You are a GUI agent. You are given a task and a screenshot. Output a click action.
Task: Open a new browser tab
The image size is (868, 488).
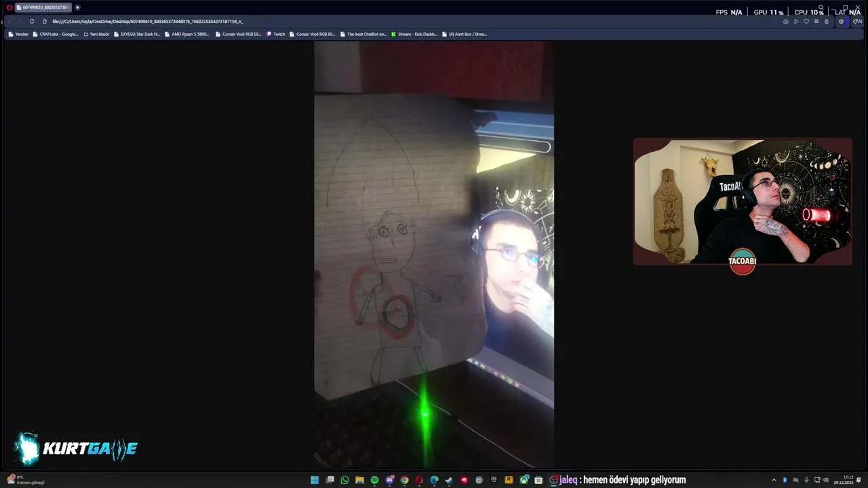pyautogui.click(x=77, y=7)
